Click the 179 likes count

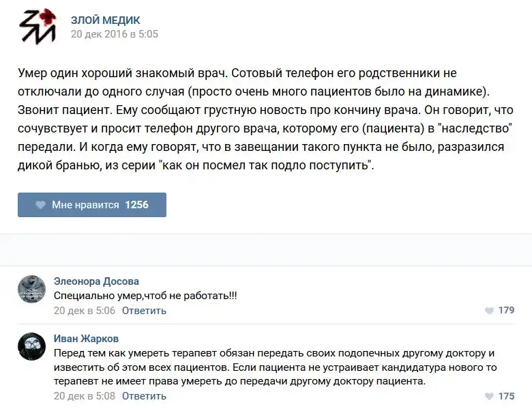(506, 310)
